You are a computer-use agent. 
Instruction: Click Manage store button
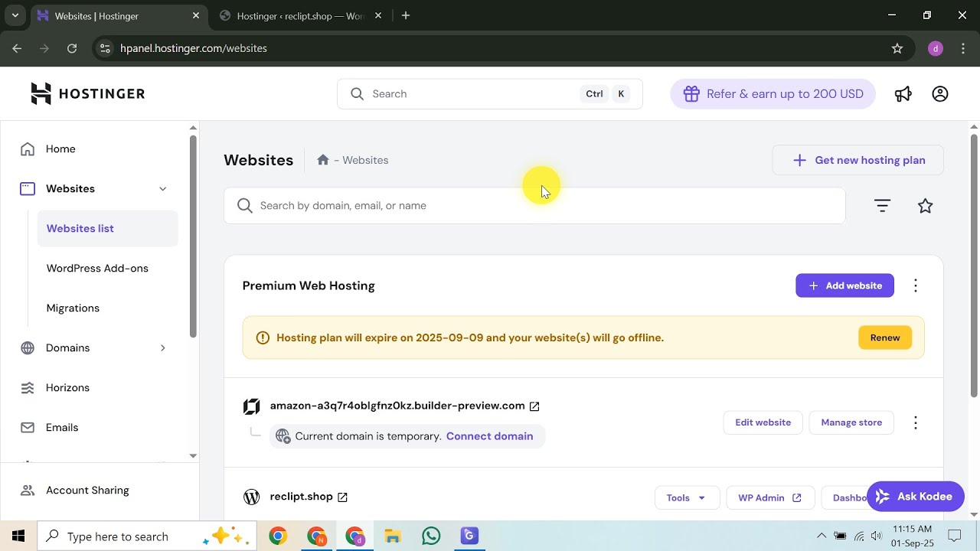click(x=851, y=422)
